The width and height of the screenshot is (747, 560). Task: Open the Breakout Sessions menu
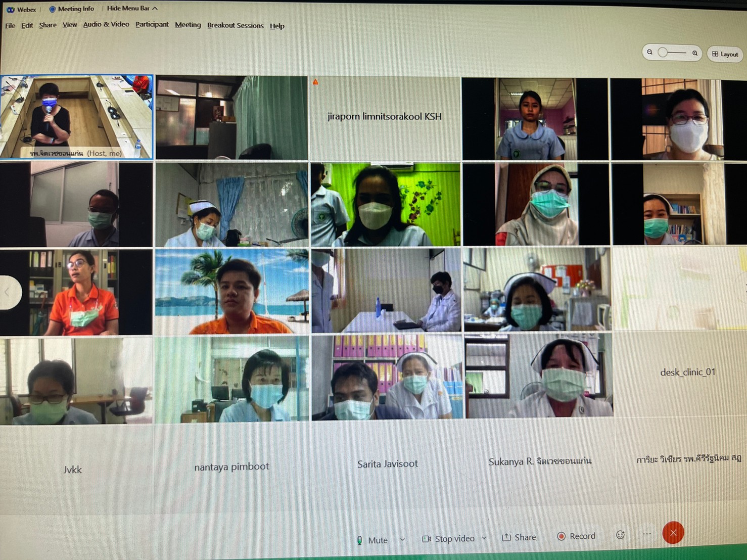click(x=235, y=25)
